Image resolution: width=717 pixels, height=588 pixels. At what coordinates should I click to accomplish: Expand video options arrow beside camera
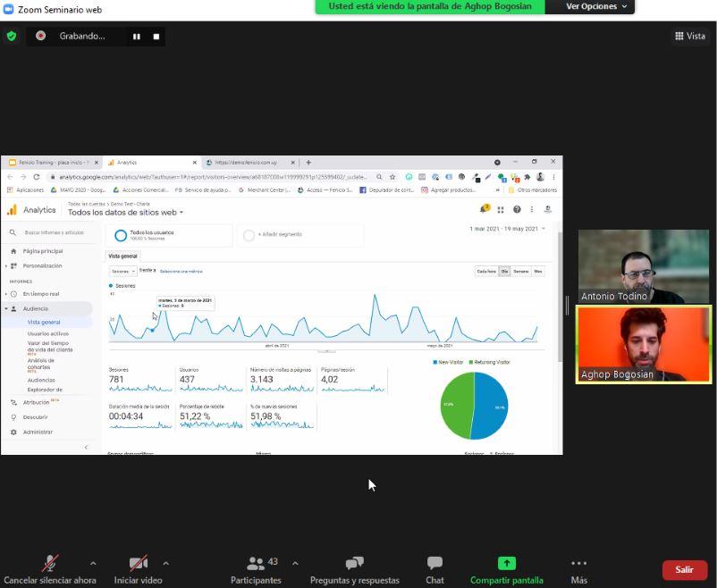(165, 564)
